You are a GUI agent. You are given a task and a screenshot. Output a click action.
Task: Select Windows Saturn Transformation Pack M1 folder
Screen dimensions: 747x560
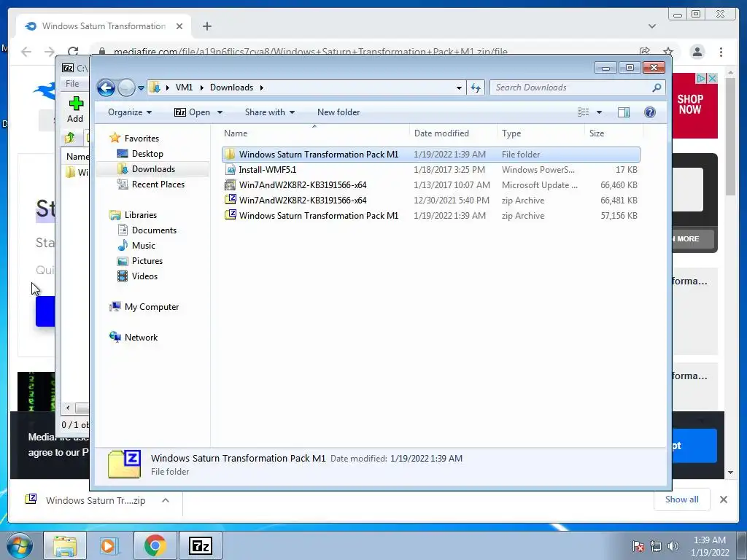430,155
